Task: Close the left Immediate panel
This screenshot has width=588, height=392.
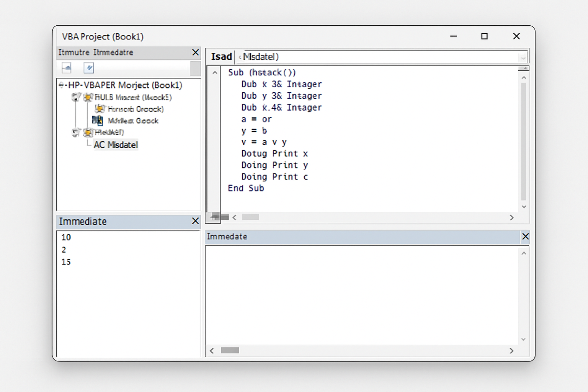Action: (x=195, y=221)
